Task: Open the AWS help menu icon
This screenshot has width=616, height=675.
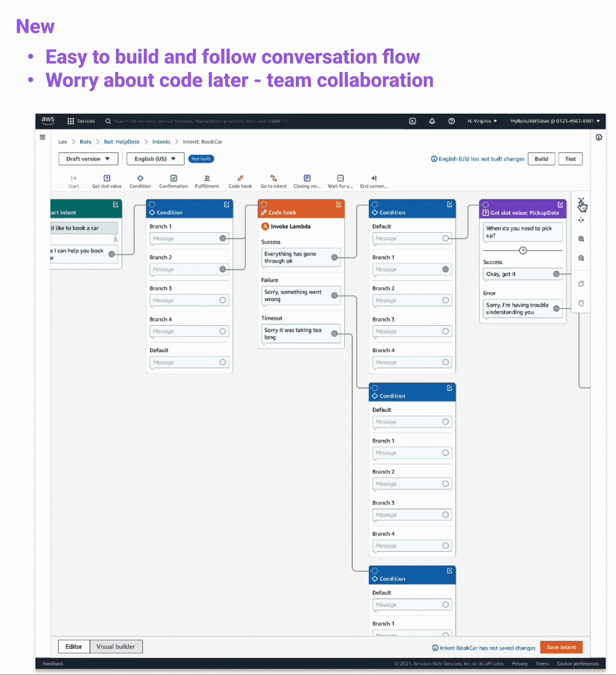Action: tap(451, 121)
